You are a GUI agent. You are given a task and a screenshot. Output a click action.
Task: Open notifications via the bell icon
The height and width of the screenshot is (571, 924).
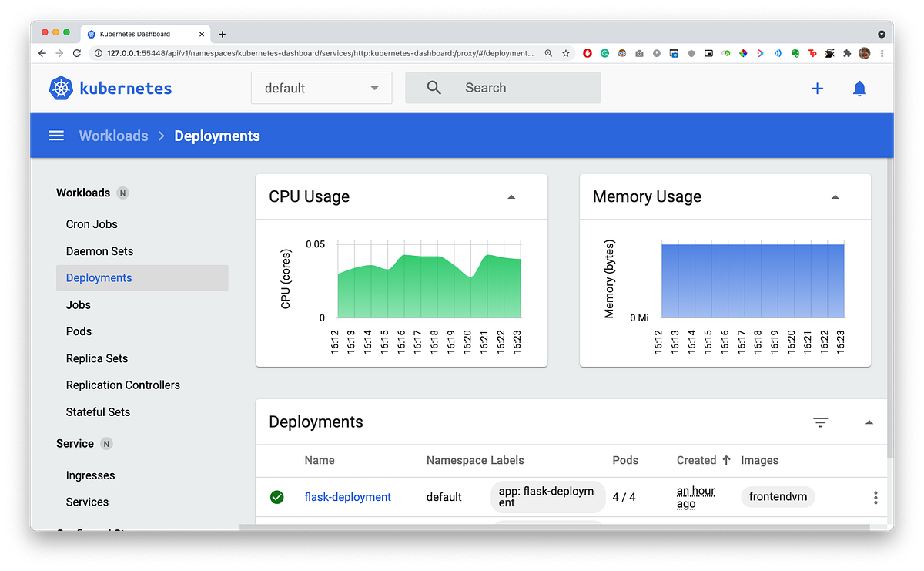(859, 89)
